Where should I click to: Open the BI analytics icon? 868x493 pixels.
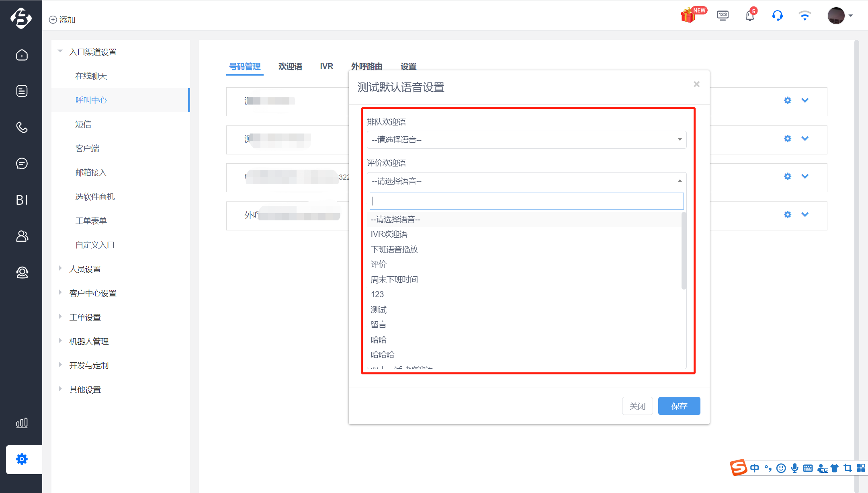pos(22,200)
